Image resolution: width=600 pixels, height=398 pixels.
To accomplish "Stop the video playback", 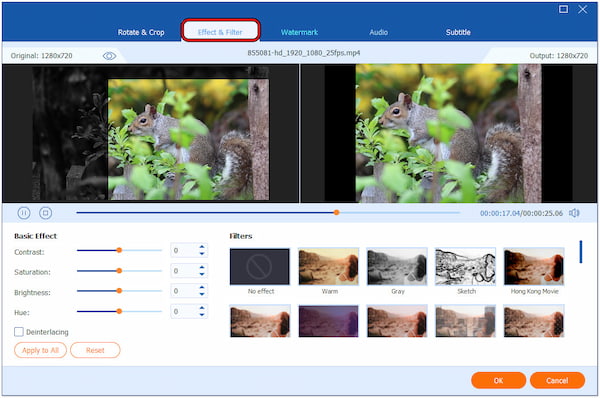I will [x=46, y=213].
